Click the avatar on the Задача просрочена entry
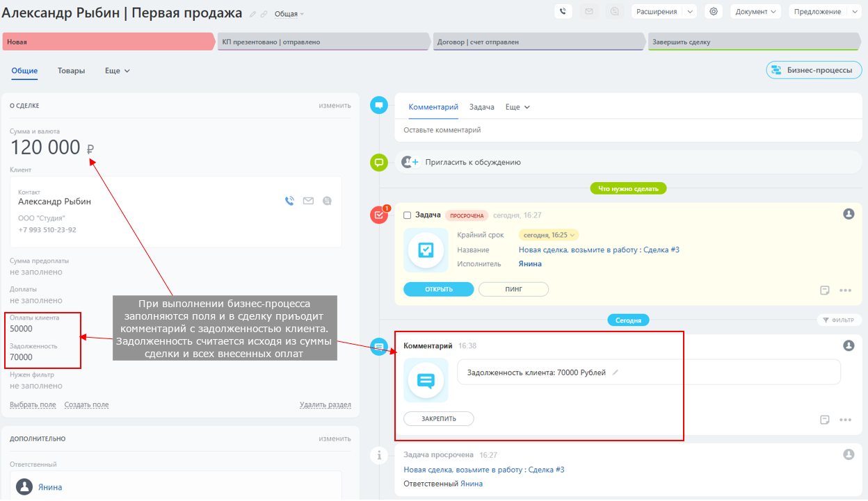The width and height of the screenshot is (868, 501). (849, 454)
